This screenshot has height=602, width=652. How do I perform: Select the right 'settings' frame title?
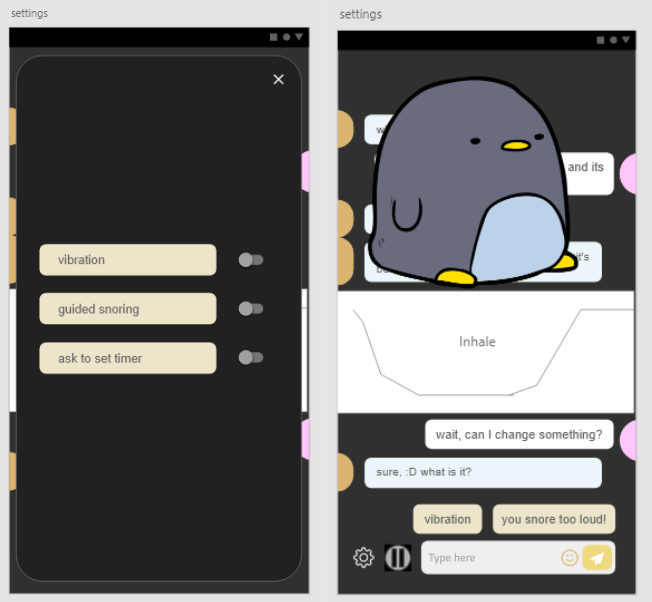pos(361,15)
